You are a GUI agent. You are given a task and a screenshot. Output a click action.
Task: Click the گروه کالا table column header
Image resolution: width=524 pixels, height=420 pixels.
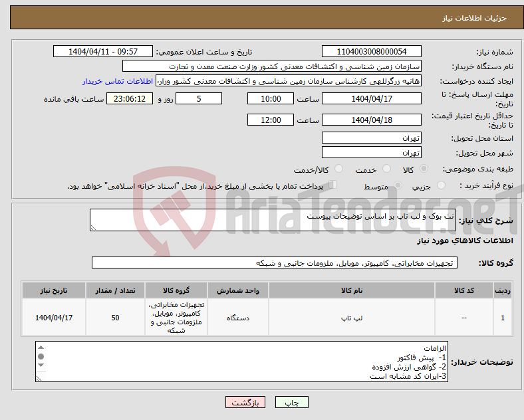point(176,290)
